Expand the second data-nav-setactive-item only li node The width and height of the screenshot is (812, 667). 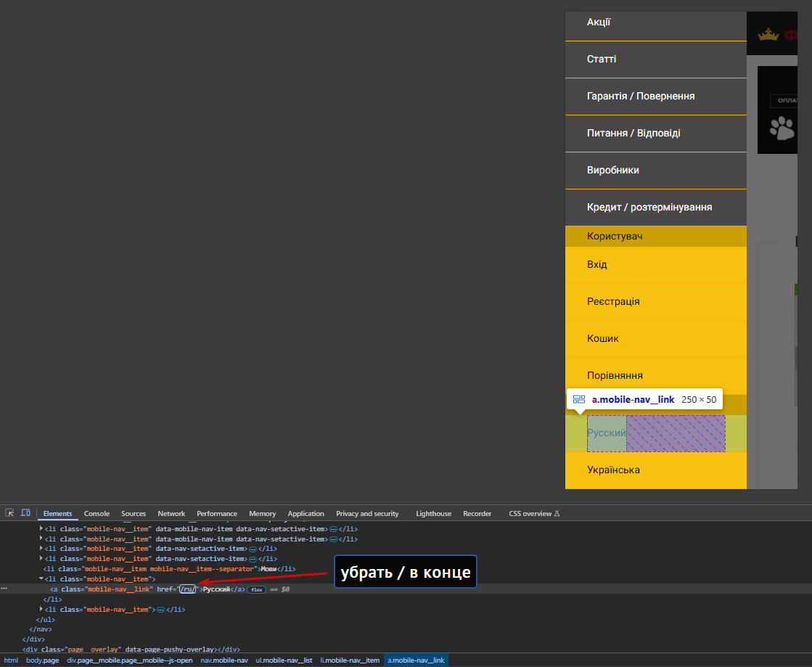[41, 558]
